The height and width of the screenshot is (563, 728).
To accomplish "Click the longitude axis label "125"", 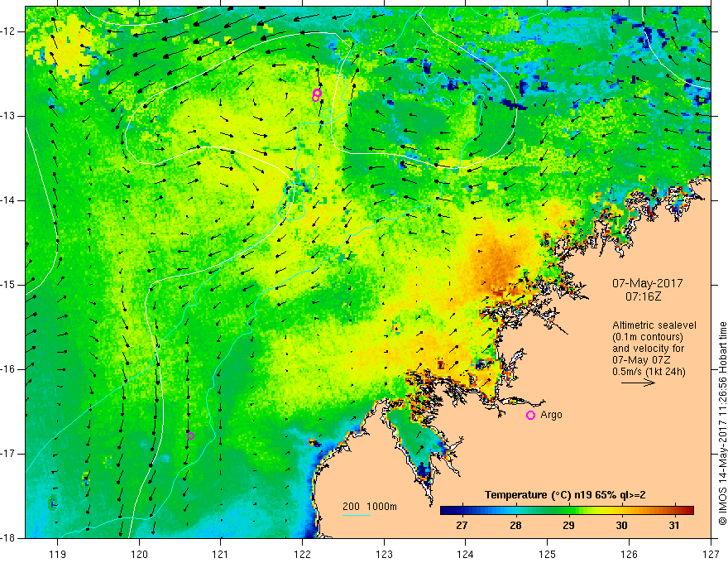I will click(548, 554).
